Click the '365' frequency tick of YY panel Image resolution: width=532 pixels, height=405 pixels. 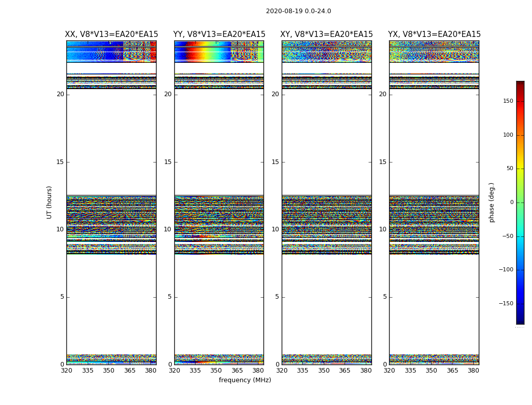[x=237, y=371]
